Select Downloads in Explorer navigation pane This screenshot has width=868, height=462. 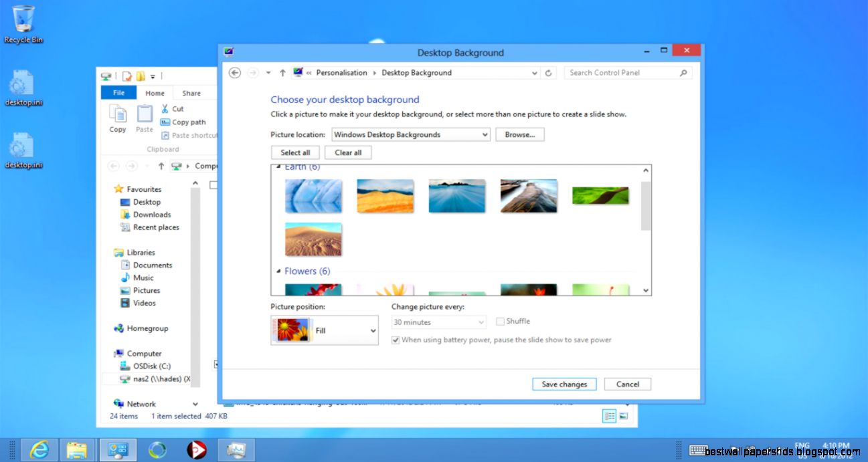(x=146, y=215)
